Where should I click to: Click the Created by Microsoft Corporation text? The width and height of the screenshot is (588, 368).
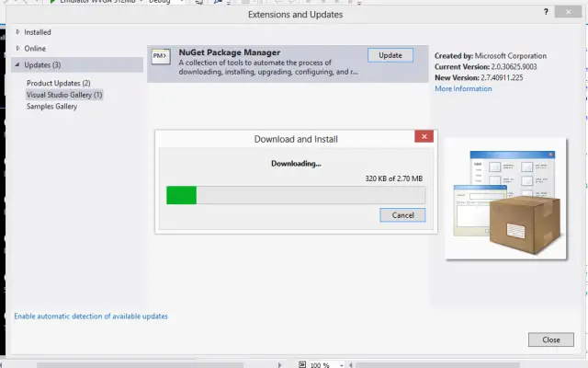[x=490, y=56]
